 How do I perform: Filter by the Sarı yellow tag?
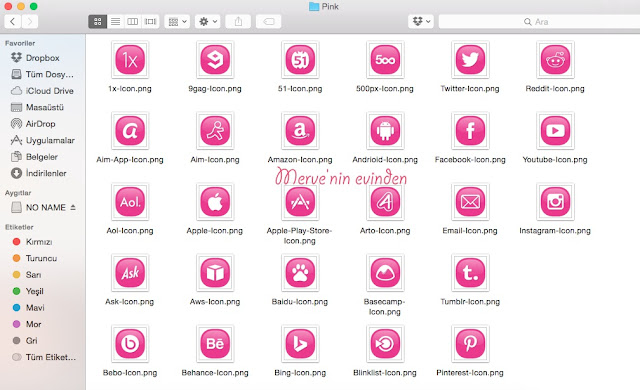click(x=43, y=275)
